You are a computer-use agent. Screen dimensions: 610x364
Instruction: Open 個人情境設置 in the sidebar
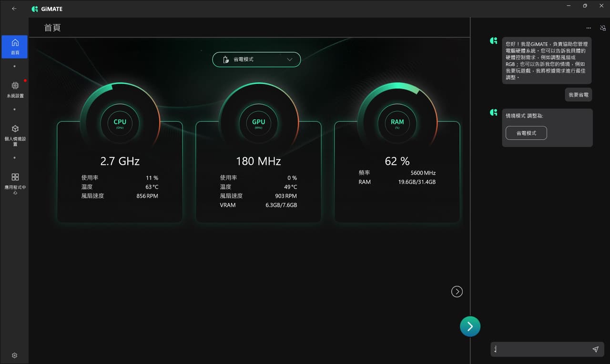click(x=15, y=135)
